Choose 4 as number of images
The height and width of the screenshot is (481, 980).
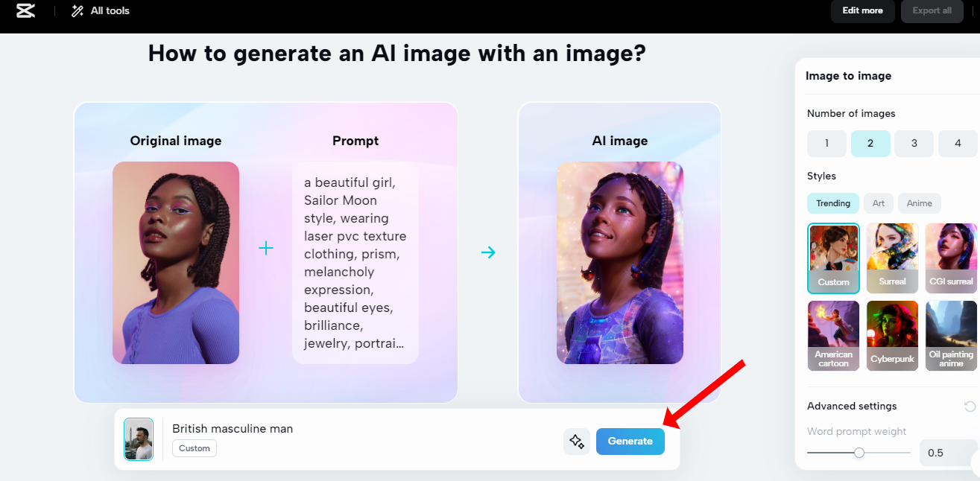click(x=957, y=143)
